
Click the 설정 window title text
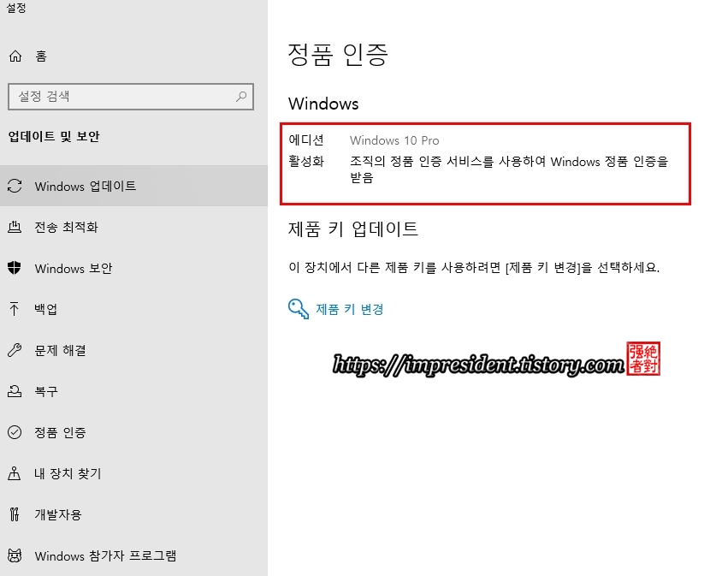15,8
